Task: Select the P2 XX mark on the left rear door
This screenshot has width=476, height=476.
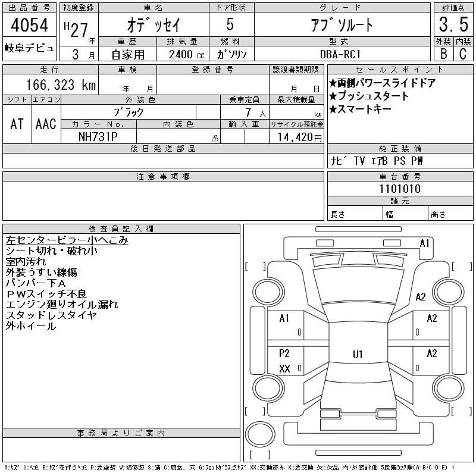Action: [x=284, y=361]
